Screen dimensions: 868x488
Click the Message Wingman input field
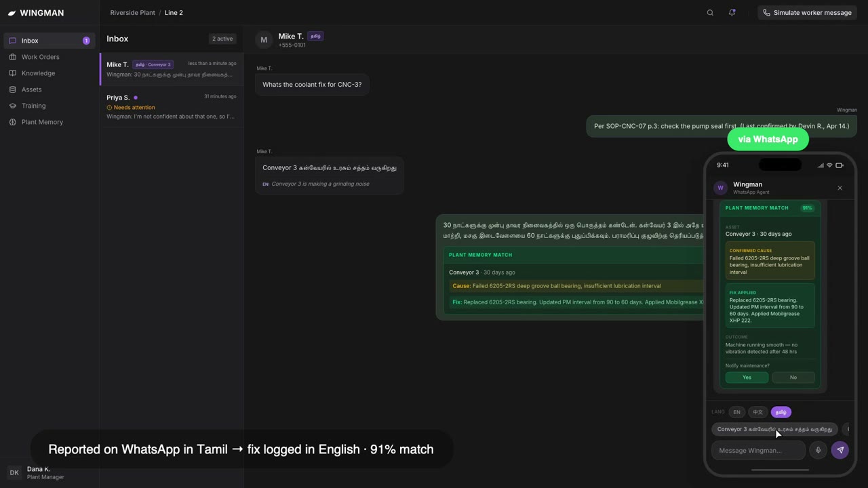coord(758,450)
